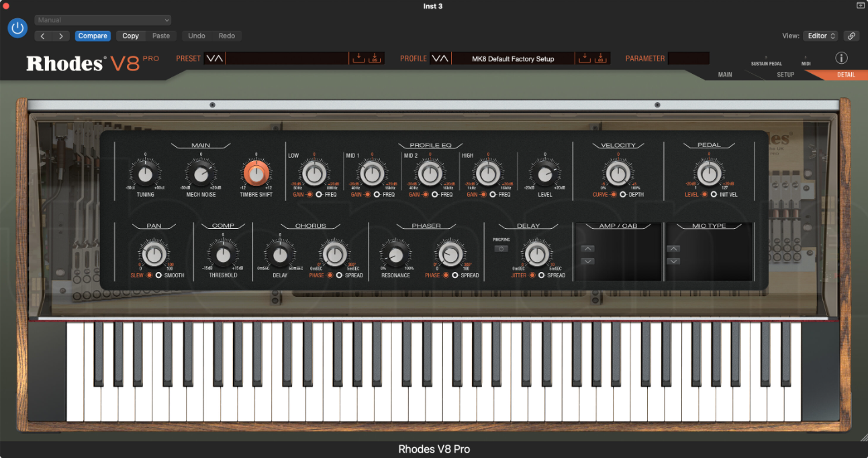Open the MK8 Default Factory Setup profile field
The image size is (868, 458).
point(513,58)
